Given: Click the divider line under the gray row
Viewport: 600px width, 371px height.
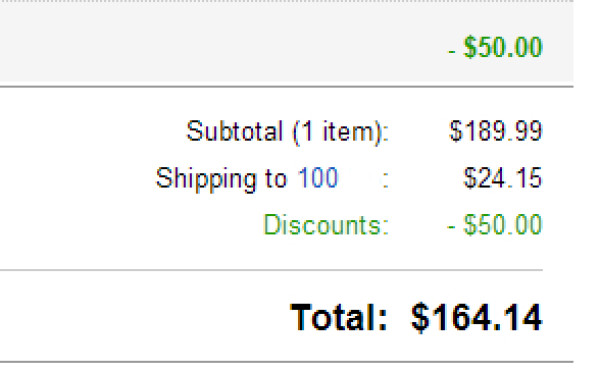Looking at the screenshot, I should (x=287, y=87).
